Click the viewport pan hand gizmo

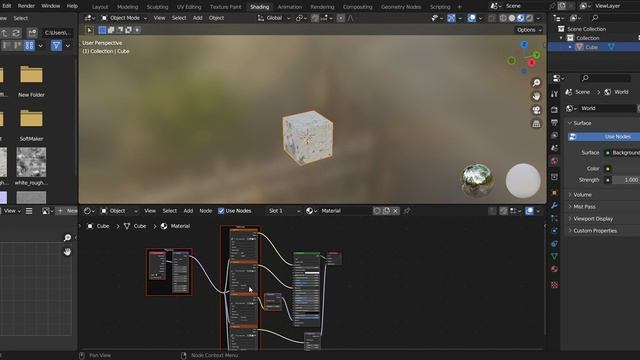(536, 96)
